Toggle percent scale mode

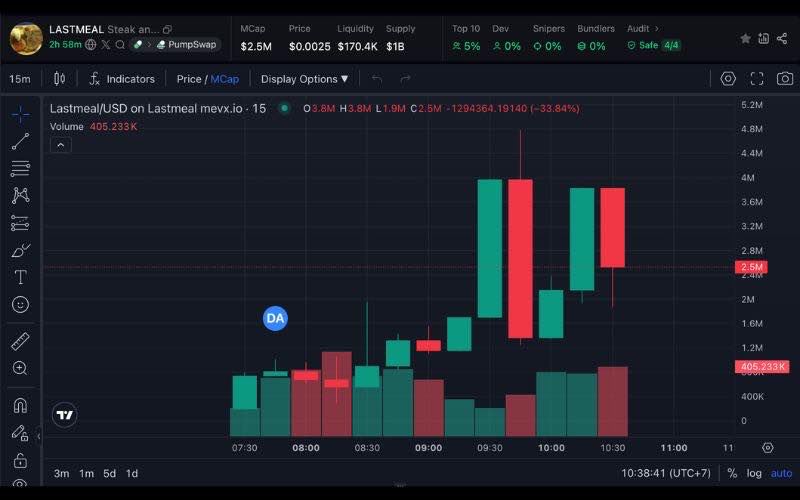point(732,473)
